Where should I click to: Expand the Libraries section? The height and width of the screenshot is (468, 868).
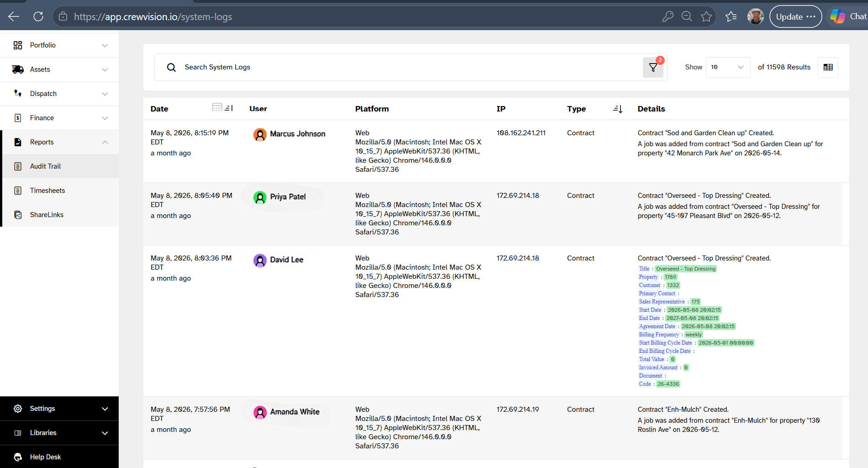tap(59, 433)
